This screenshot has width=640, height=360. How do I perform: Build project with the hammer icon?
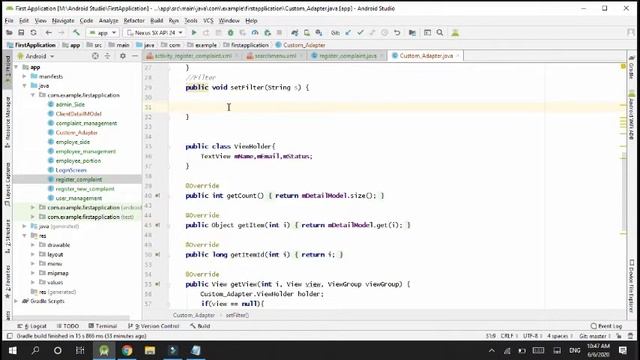point(76,33)
